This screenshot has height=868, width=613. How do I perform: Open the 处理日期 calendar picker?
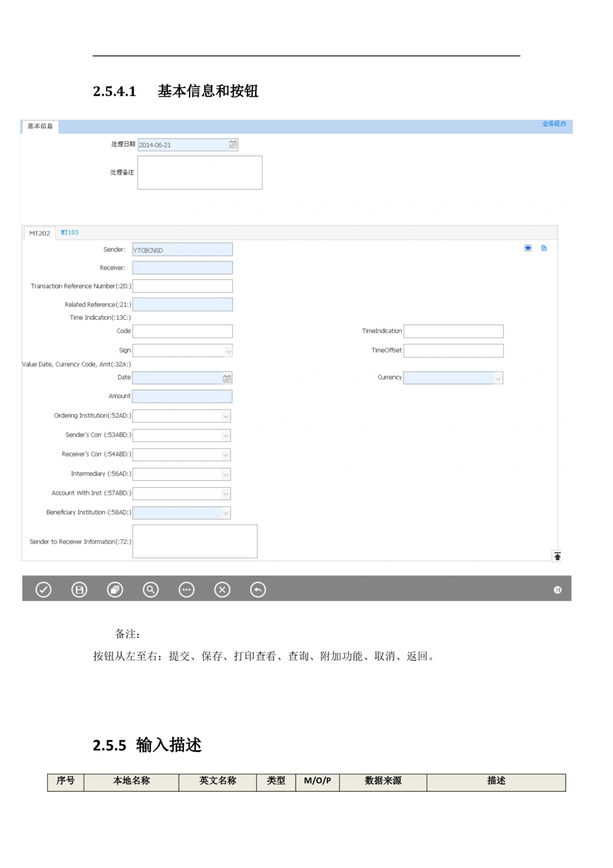click(x=233, y=145)
